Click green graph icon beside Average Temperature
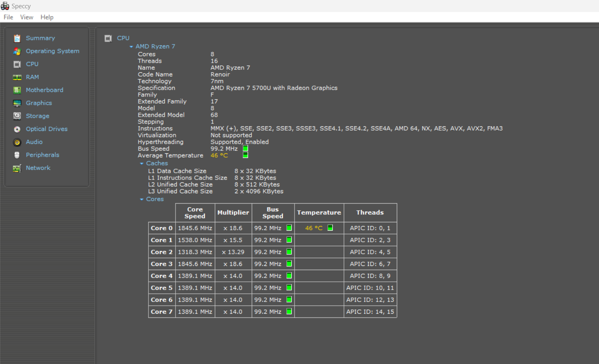Viewport: 599px width, 364px height. pyautogui.click(x=245, y=155)
